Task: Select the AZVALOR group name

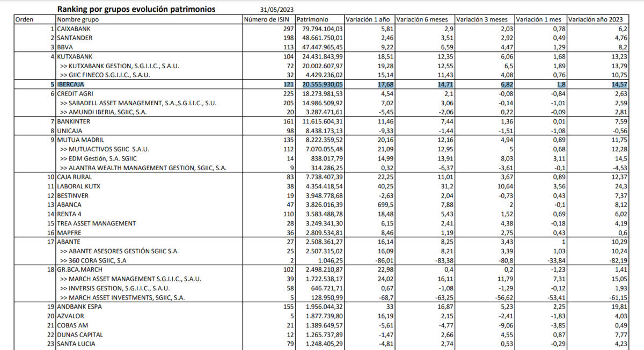Action: click(71, 316)
